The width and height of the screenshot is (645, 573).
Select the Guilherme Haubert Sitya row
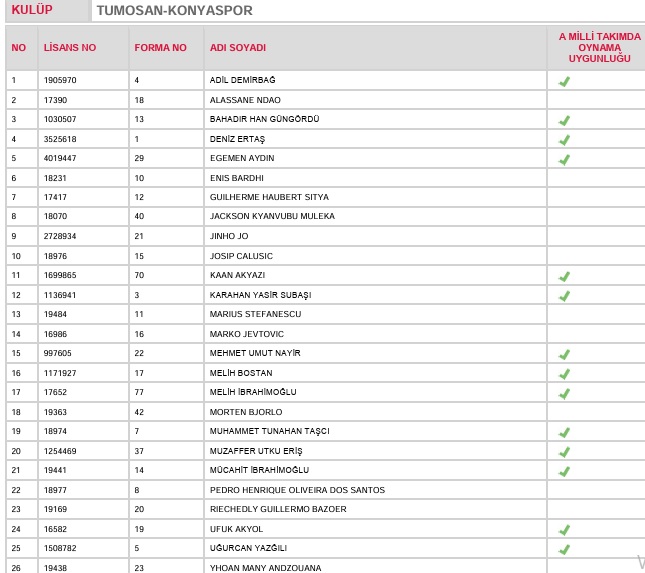coord(269,197)
